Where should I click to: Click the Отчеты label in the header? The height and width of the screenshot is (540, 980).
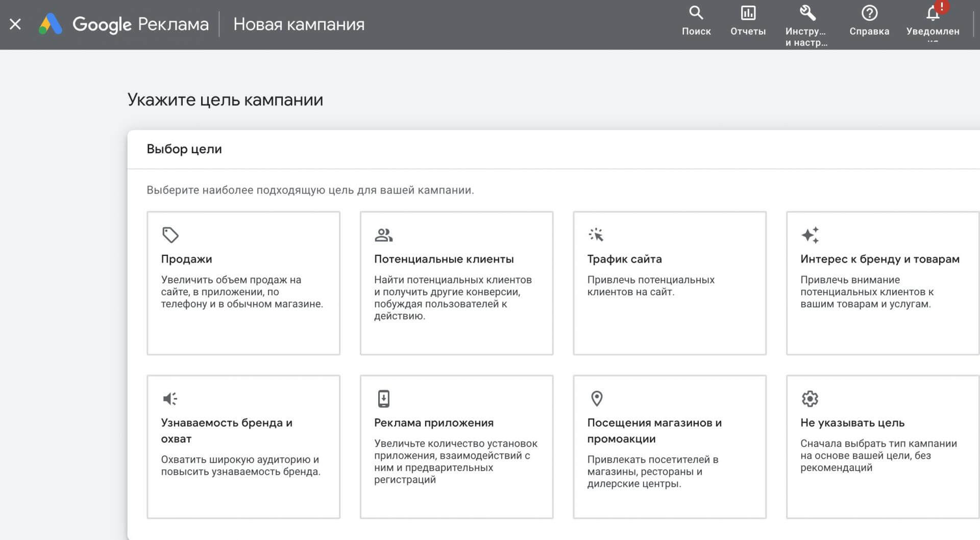(748, 31)
